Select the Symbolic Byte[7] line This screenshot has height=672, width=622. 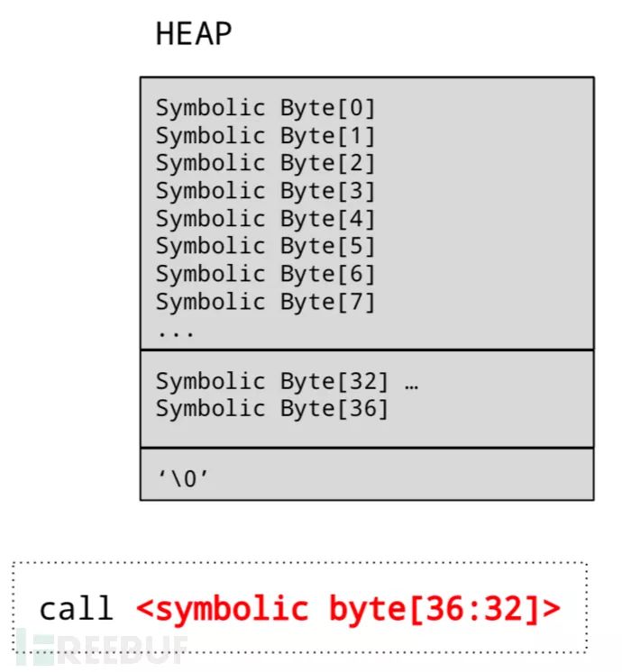coord(265,302)
